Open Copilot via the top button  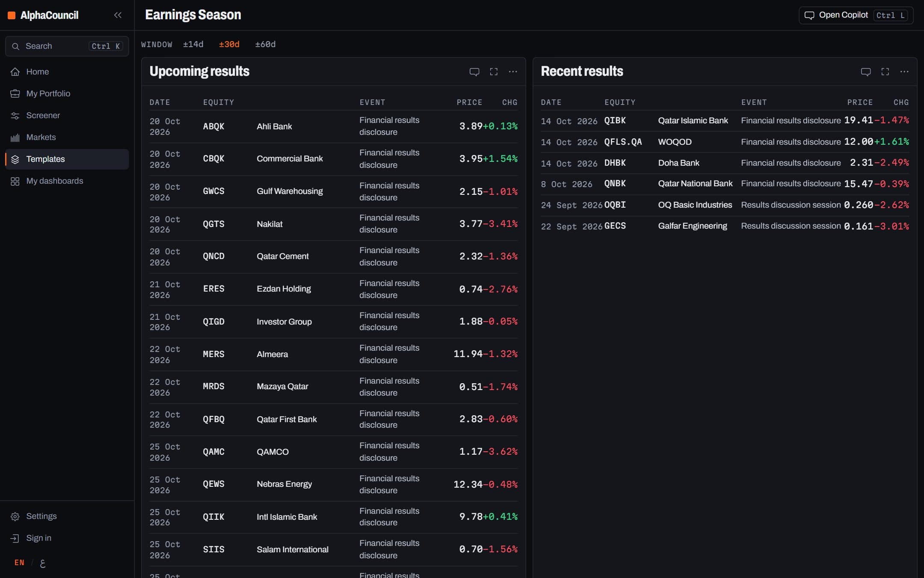pos(856,15)
